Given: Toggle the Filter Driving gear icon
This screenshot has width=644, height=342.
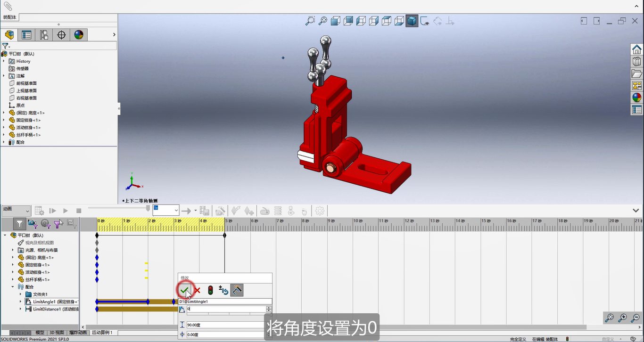Looking at the screenshot, I should pyautogui.click(x=45, y=224).
